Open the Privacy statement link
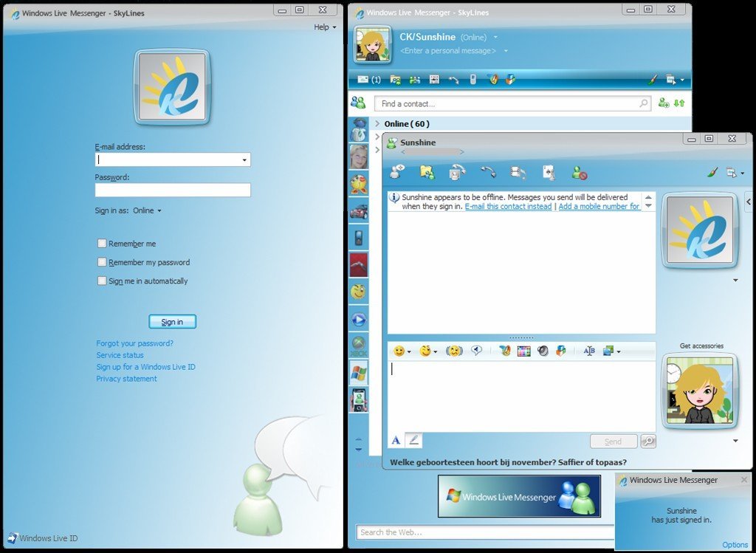Screen dimensions: 756x553 click(x=126, y=379)
